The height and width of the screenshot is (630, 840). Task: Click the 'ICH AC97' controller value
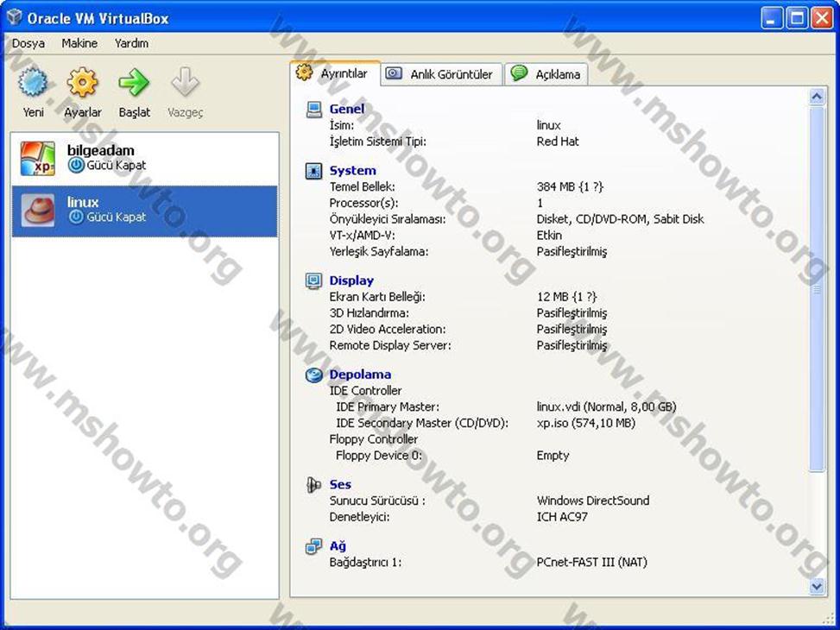(x=562, y=517)
